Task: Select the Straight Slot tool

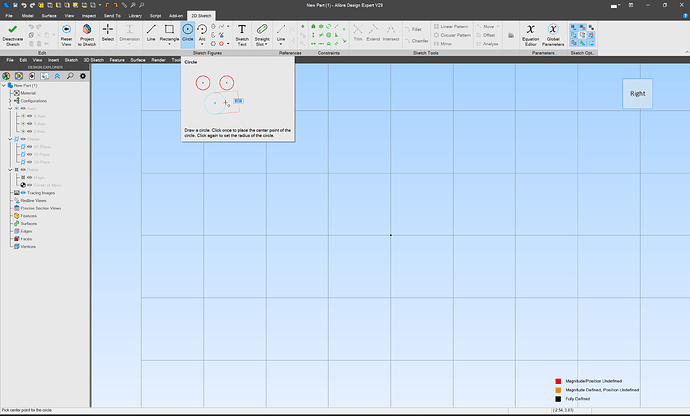Action: tap(262, 33)
